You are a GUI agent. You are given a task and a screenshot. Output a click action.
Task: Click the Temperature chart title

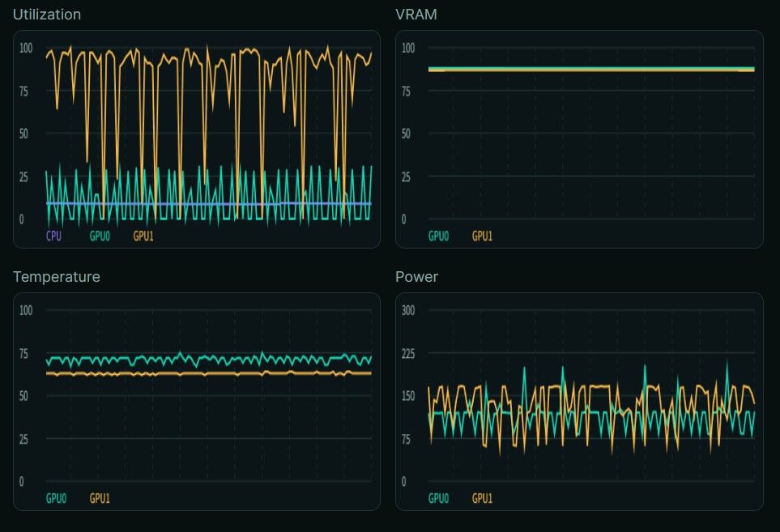[x=56, y=277]
